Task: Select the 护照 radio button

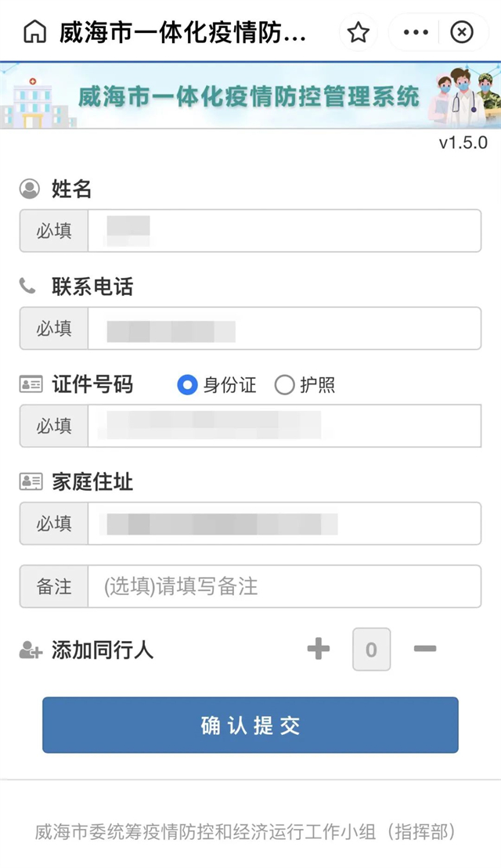Action: click(285, 385)
